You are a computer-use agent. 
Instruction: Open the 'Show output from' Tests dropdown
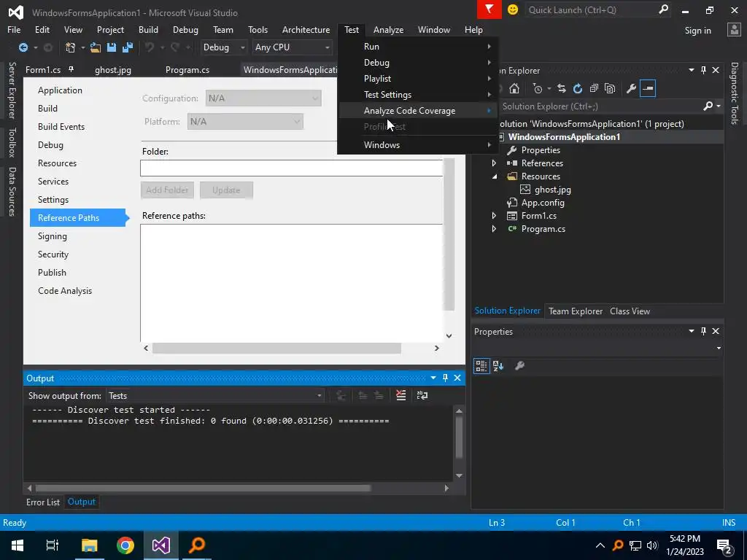[215, 396]
